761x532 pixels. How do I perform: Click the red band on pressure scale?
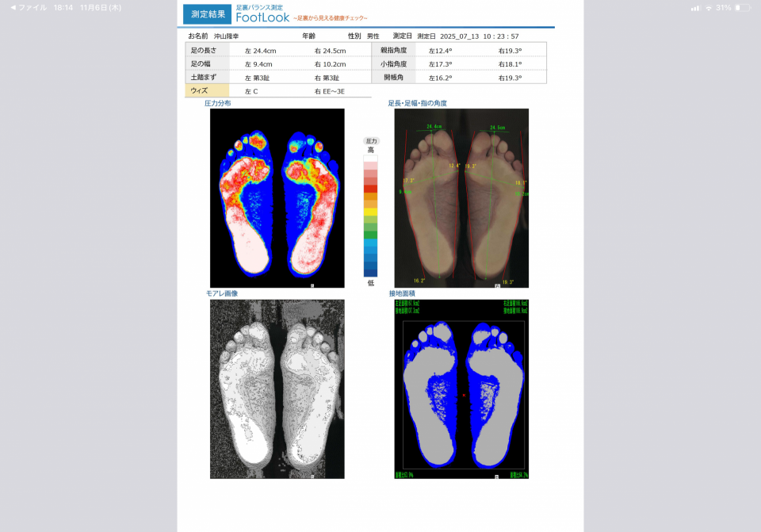[x=370, y=188]
